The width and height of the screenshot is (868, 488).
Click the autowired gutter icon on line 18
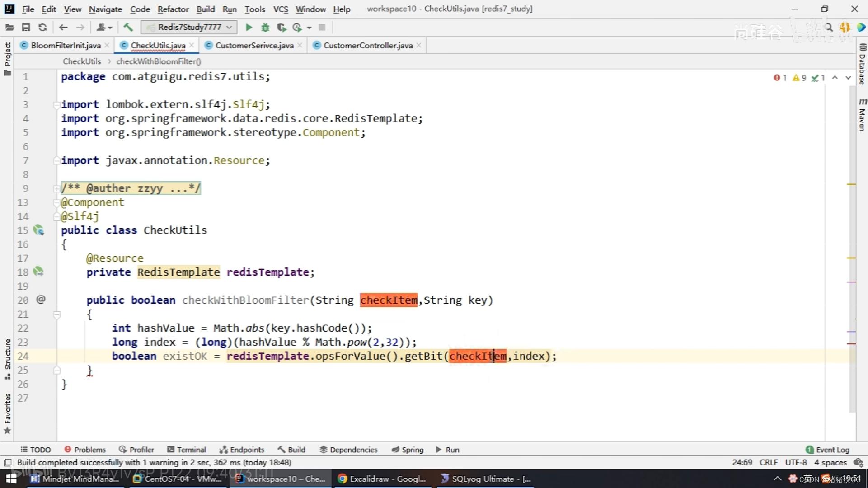(x=38, y=272)
